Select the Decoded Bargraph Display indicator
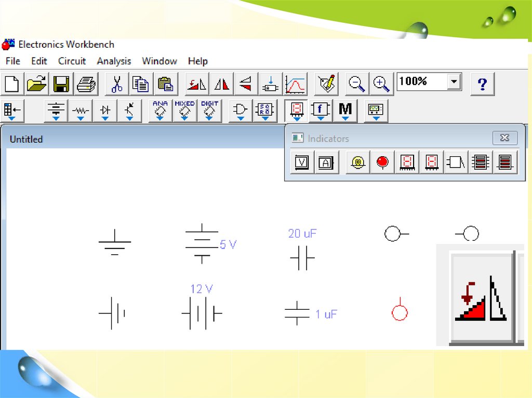The height and width of the screenshot is (398, 532). (505, 162)
